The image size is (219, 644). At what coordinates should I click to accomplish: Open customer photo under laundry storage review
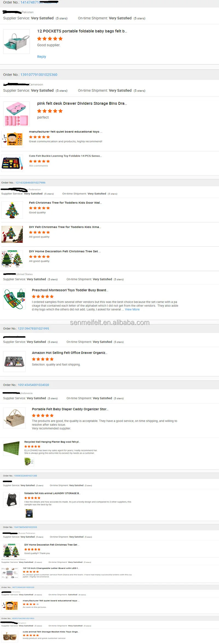point(29,513)
